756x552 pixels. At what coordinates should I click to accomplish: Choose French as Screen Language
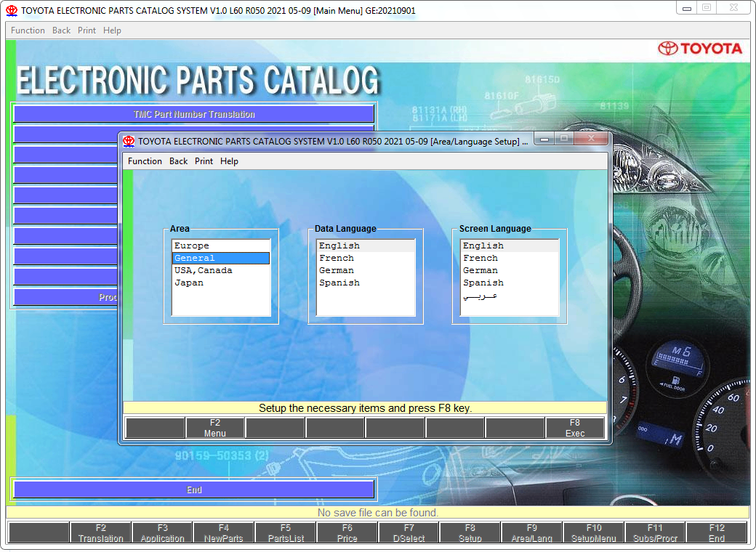point(510,258)
